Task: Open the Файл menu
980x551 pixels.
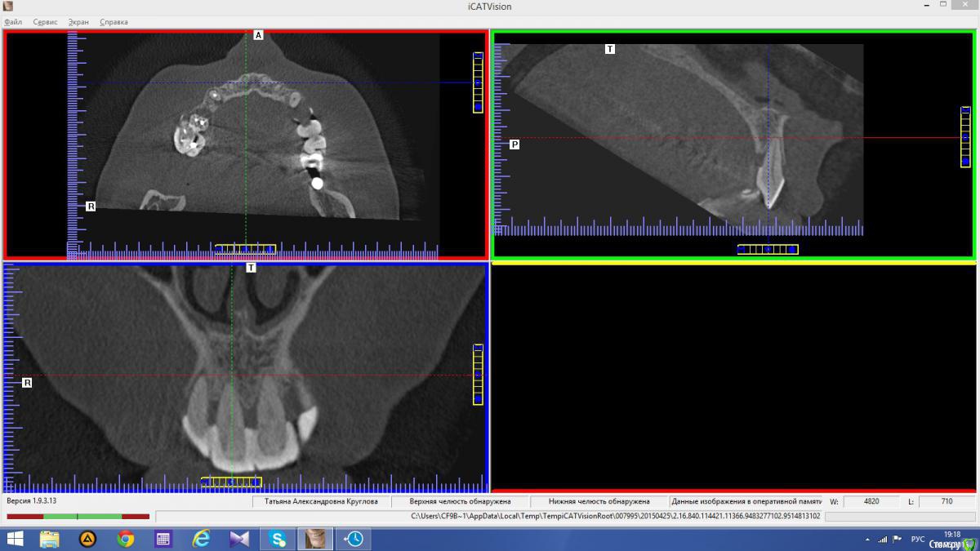Action: click(x=12, y=22)
